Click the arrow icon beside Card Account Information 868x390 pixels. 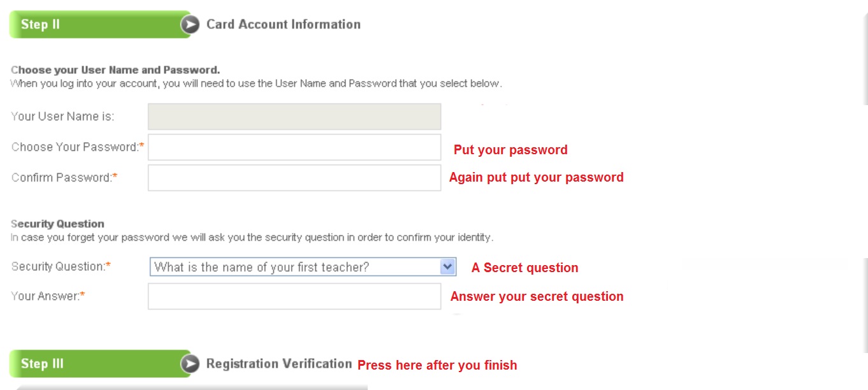pos(190,25)
